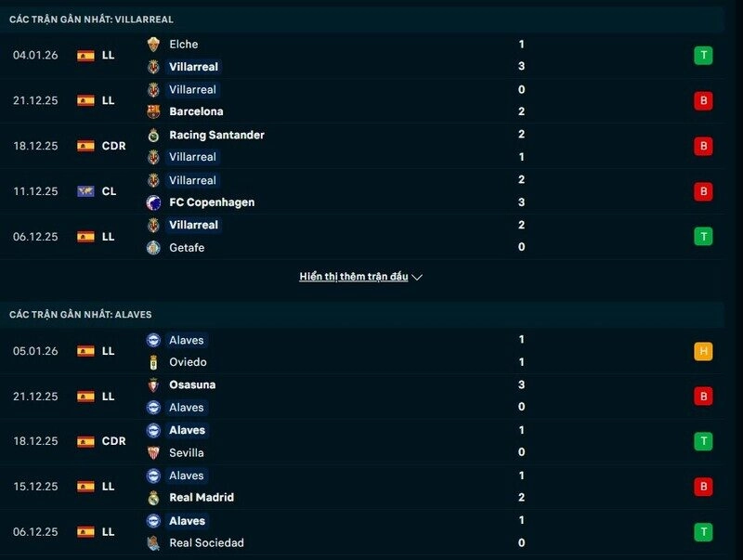The height and width of the screenshot is (560, 743).
Task: Click the Getafe club crest icon
Action: point(153,247)
